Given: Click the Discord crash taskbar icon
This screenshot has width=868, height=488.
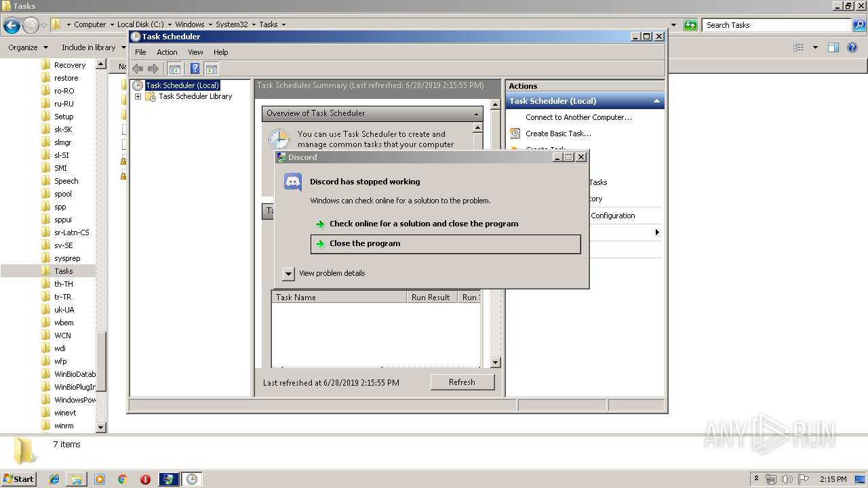Looking at the screenshot, I should click(x=169, y=479).
